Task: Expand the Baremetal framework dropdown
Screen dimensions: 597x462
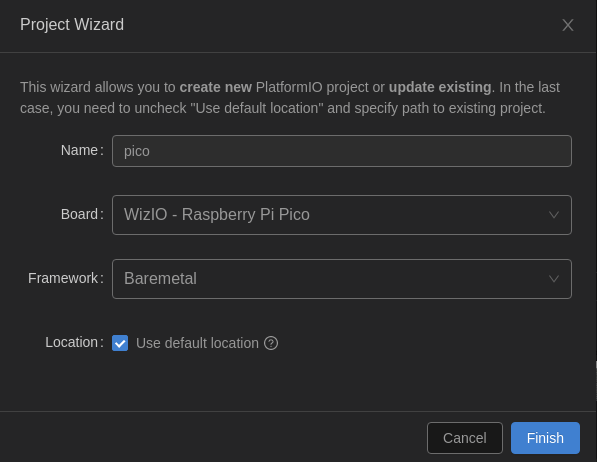Action: click(x=342, y=279)
